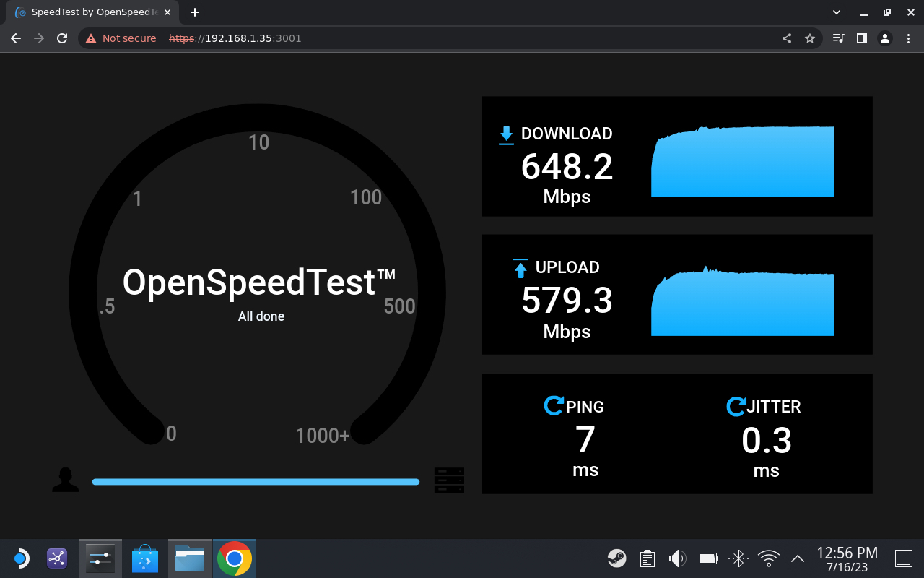Open the media controls icon in Chrome toolbar
924x578 pixels.
point(838,38)
